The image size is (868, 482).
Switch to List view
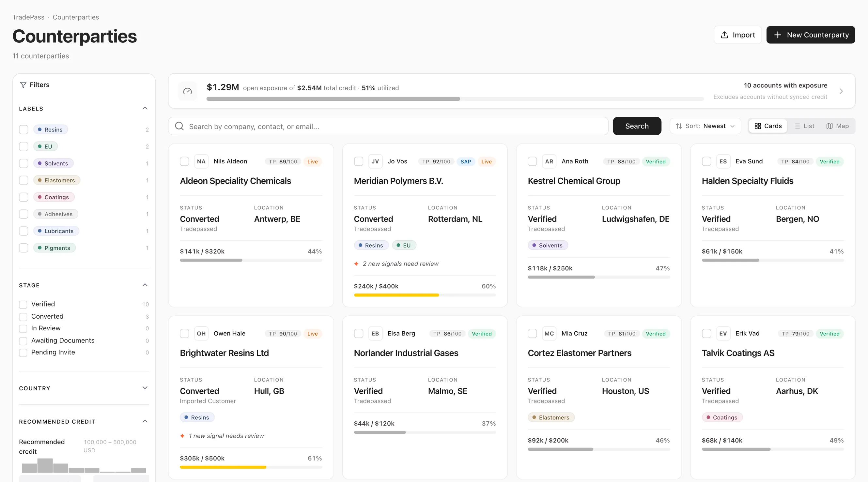click(x=804, y=126)
